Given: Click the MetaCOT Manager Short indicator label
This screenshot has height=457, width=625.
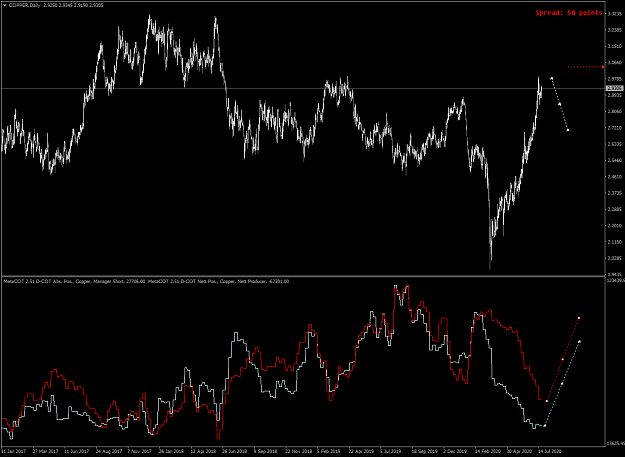Looking at the screenshot, I should pos(75,281).
